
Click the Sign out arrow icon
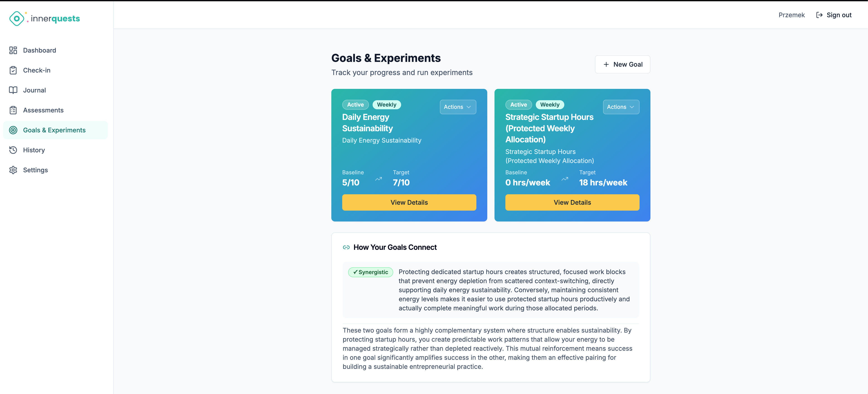pos(819,15)
